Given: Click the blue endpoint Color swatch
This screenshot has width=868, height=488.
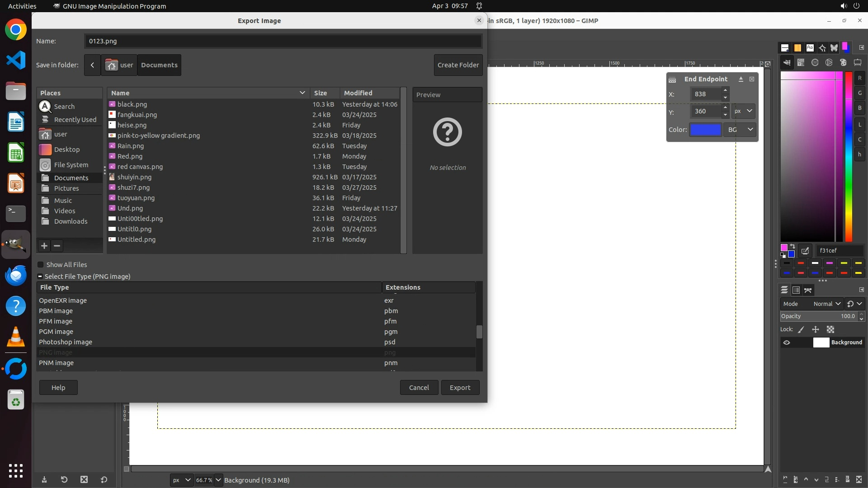Looking at the screenshot, I should coord(705,130).
